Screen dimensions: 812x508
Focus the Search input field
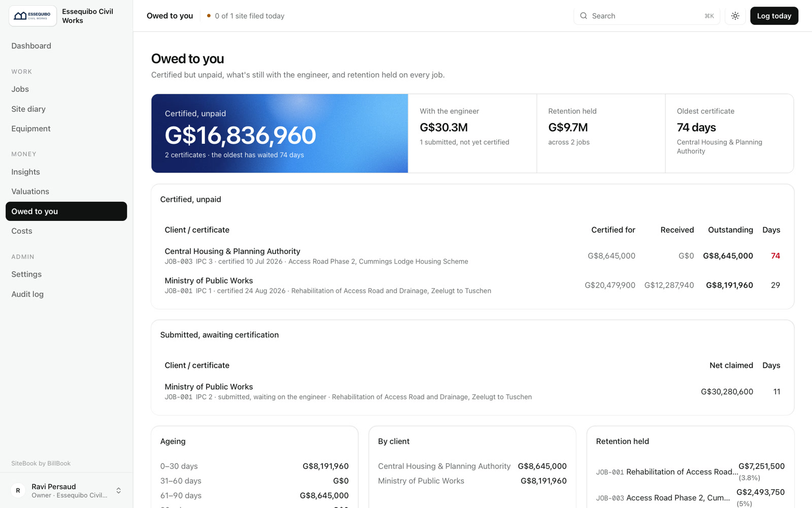click(647, 16)
